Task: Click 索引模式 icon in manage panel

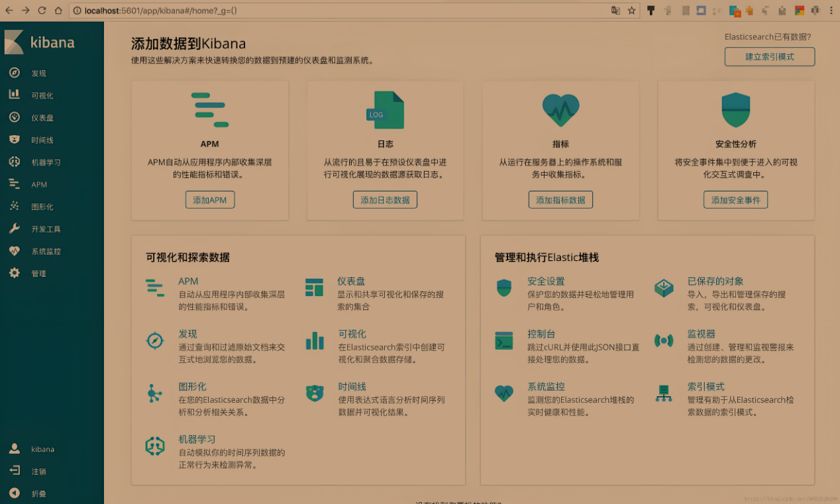Action: 664,393
